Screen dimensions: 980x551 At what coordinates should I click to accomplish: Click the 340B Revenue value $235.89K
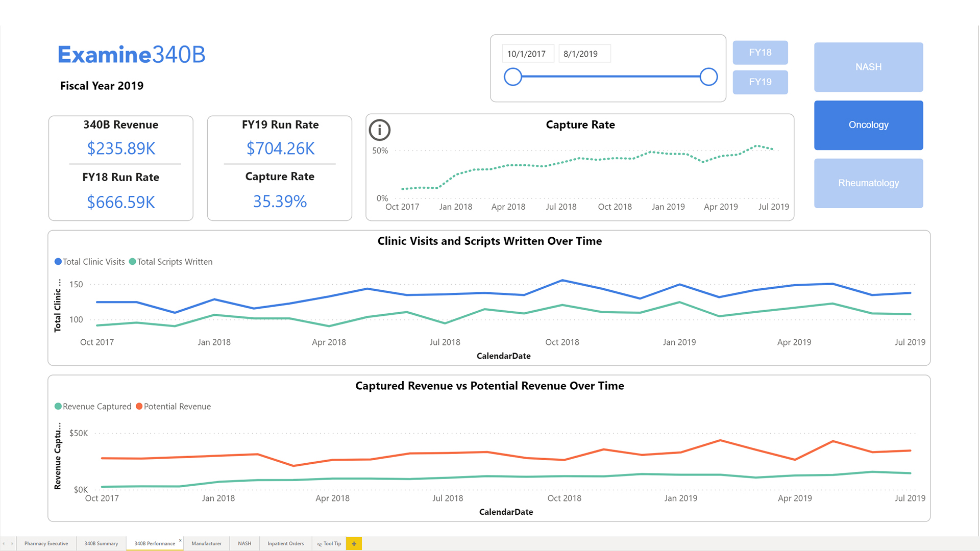point(121,148)
